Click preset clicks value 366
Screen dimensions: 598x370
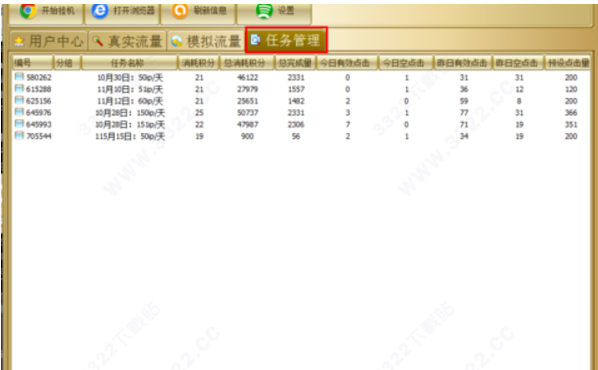click(x=571, y=113)
